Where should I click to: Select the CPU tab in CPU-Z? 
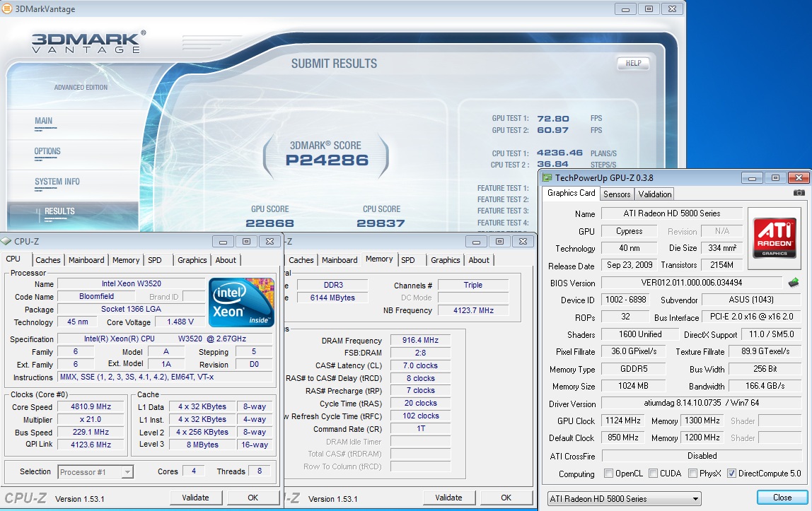tap(13, 259)
